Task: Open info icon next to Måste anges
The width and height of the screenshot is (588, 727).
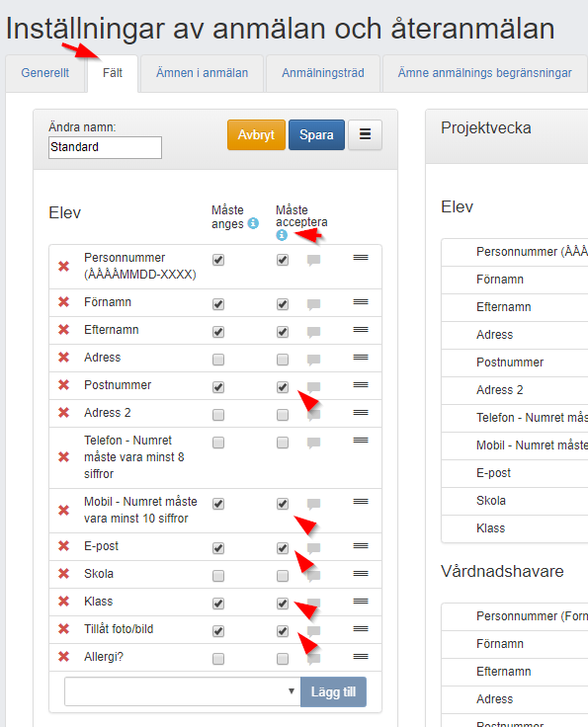Action: 253,223
